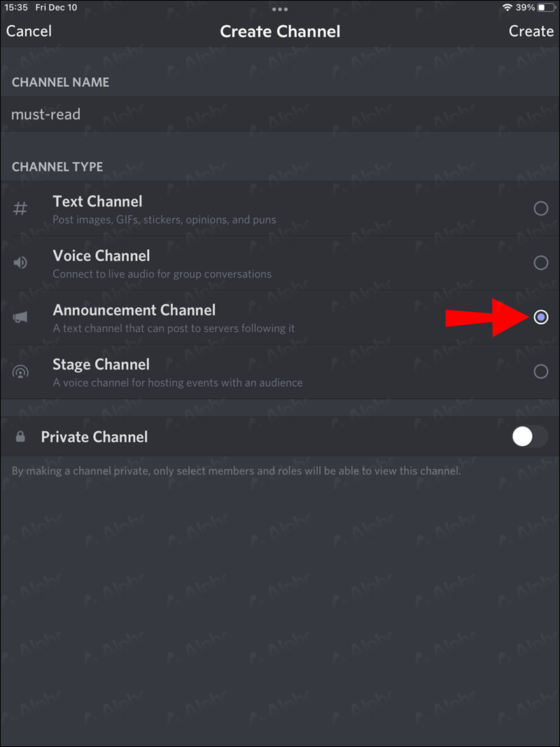This screenshot has width=560, height=747.
Task: Choose the Stage Channel row label
Action: point(101,365)
